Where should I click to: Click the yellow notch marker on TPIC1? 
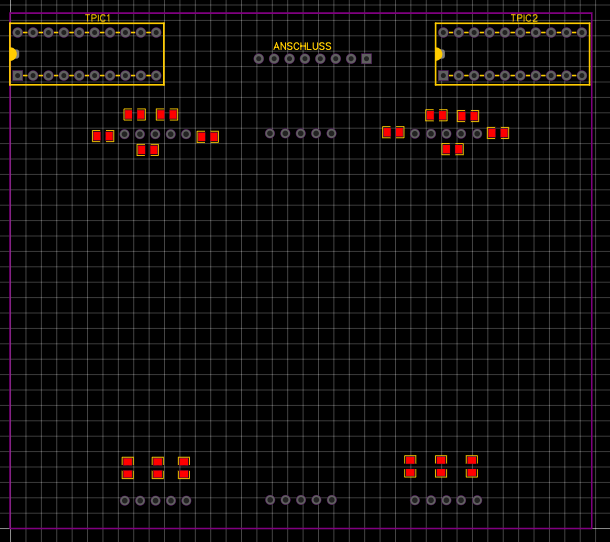coord(13,54)
